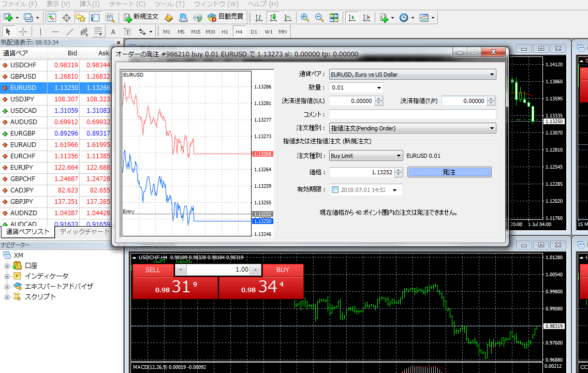
Task: Click the tile windows icon
Action: click(x=334, y=18)
